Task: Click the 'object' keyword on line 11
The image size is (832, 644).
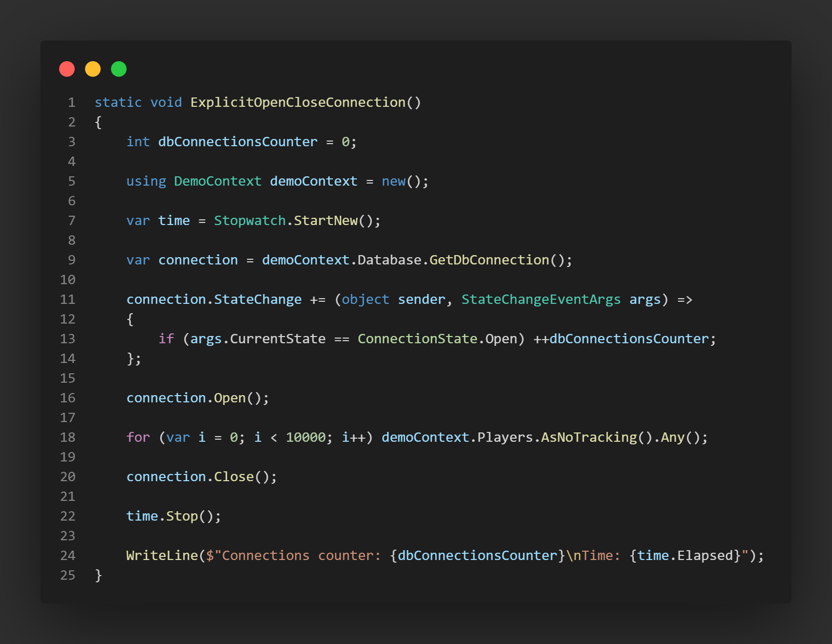Action: [x=366, y=300]
